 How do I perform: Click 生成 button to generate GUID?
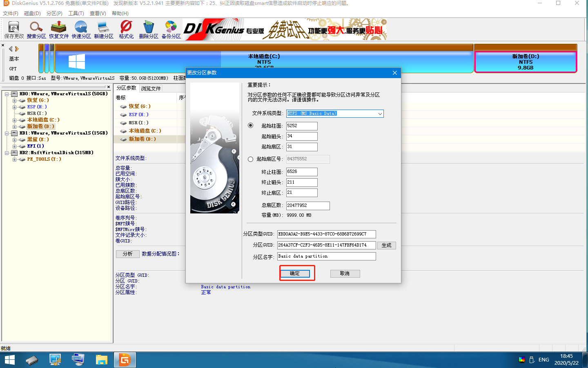point(387,245)
